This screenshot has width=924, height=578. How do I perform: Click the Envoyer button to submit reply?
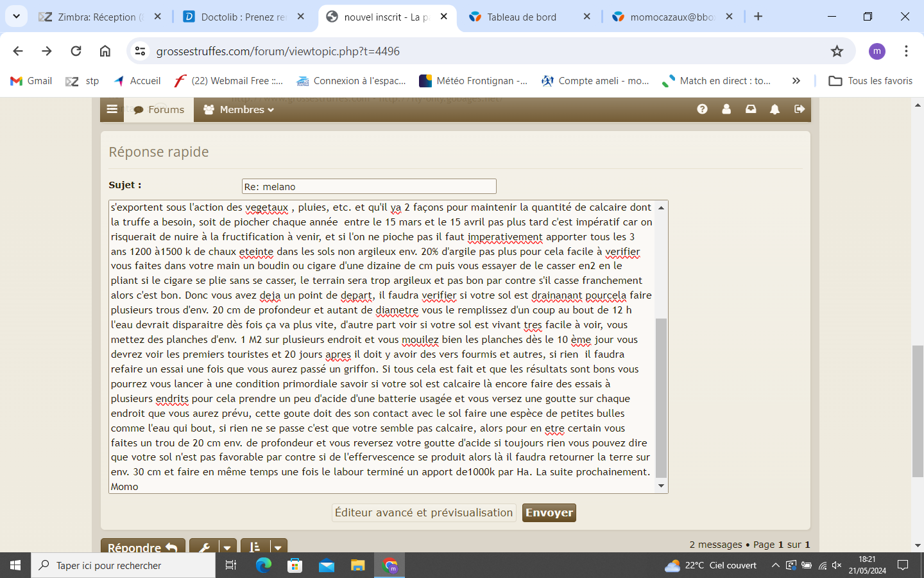coord(549,512)
